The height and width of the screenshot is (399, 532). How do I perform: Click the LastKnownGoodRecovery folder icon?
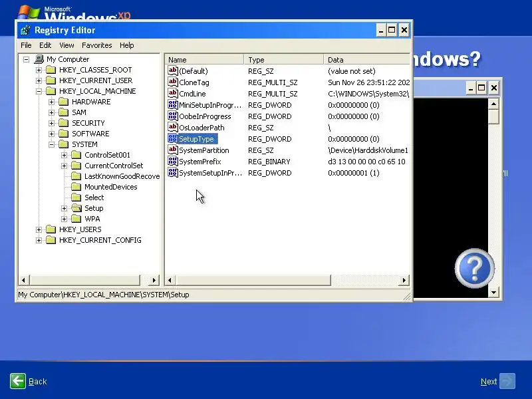76,176
